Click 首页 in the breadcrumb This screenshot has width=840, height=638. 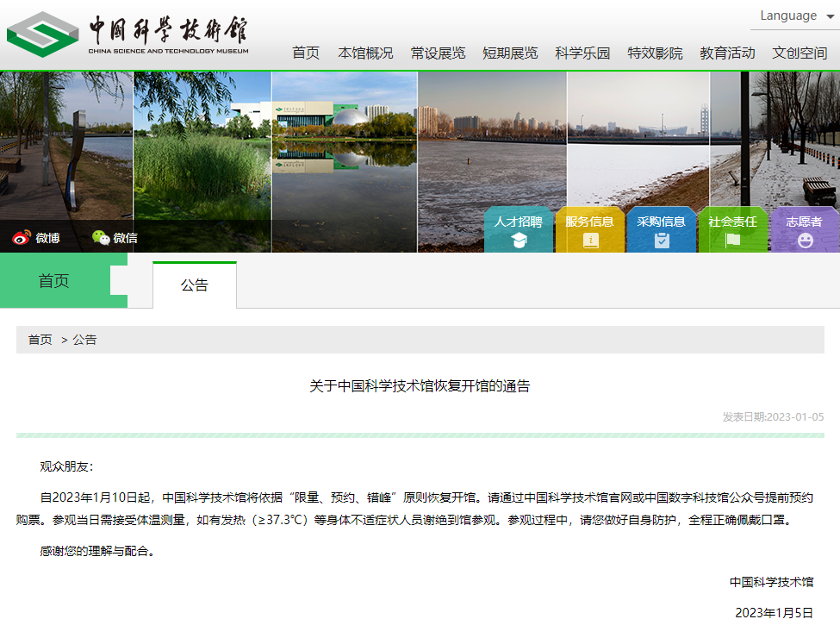pyautogui.click(x=40, y=340)
